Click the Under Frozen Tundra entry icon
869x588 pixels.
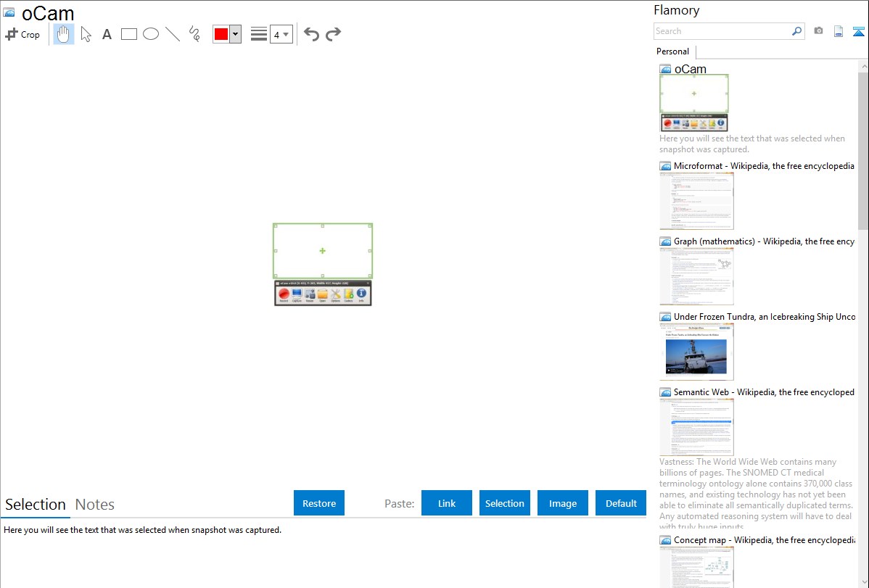[666, 316]
